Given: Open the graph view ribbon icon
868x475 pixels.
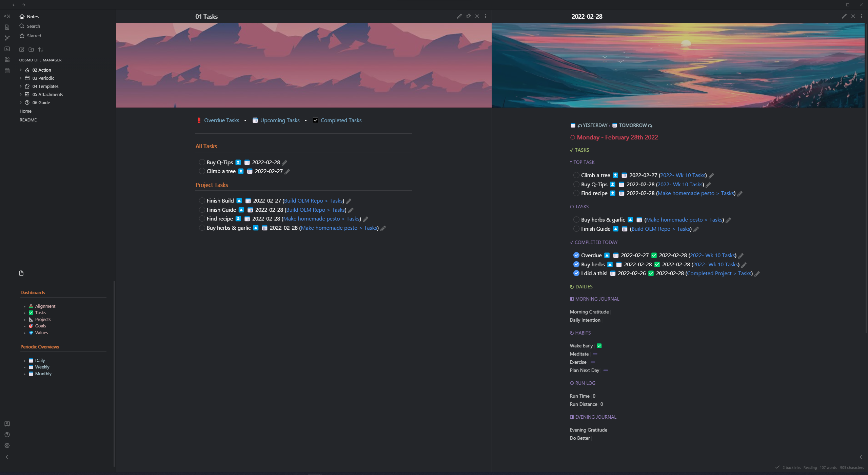Looking at the screenshot, I should 7,38.
